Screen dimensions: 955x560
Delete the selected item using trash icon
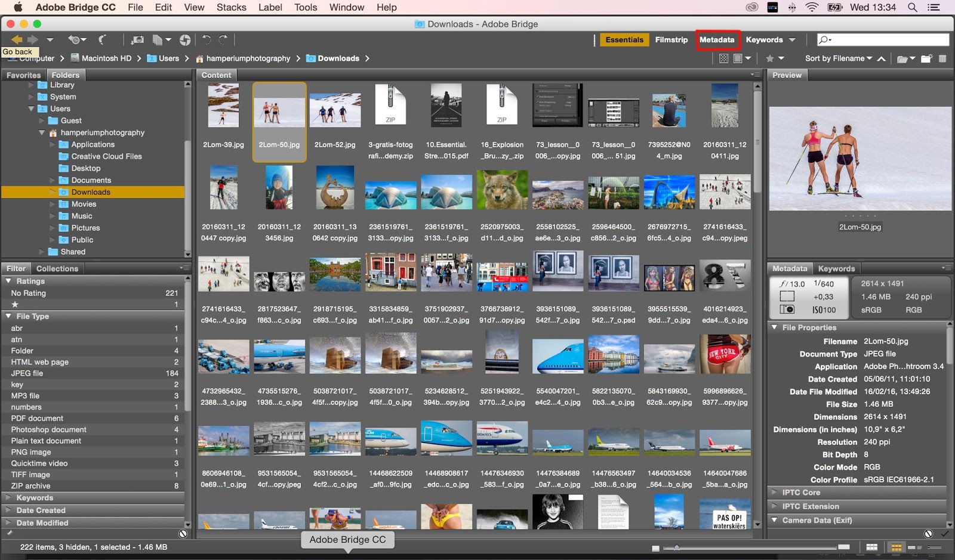click(943, 58)
